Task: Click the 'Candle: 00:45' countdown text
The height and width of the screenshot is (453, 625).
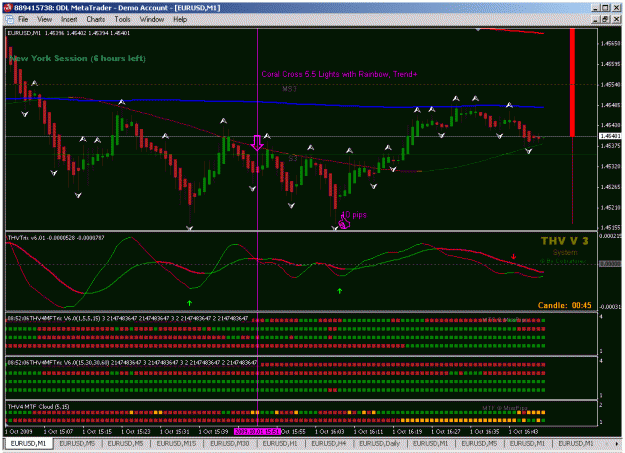Action: (x=564, y=305)
